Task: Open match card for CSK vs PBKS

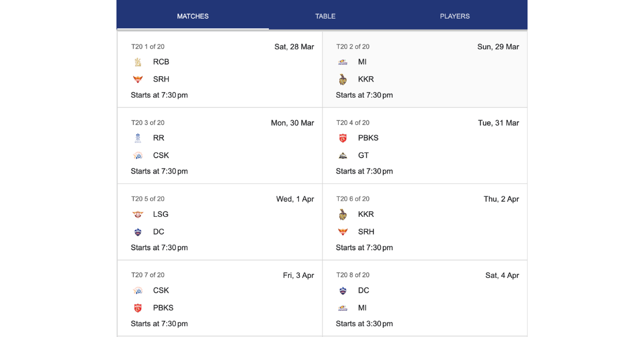Action: point(219,298)
